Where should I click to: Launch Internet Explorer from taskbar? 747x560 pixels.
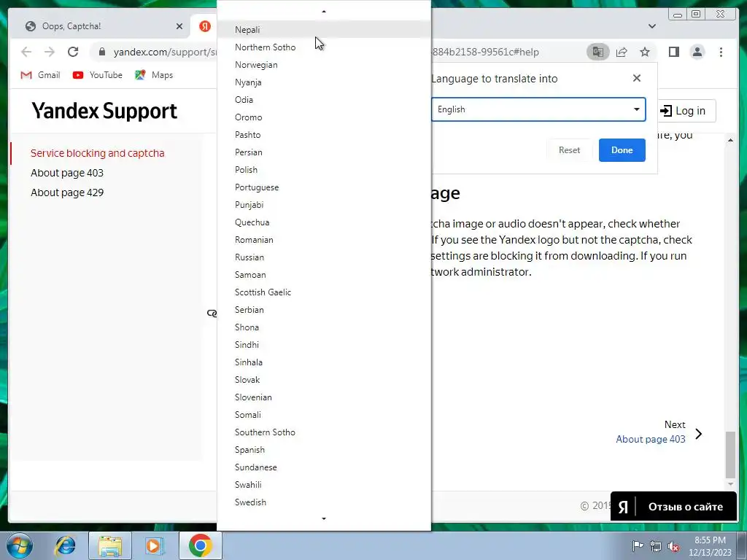(x=65, y=545)
